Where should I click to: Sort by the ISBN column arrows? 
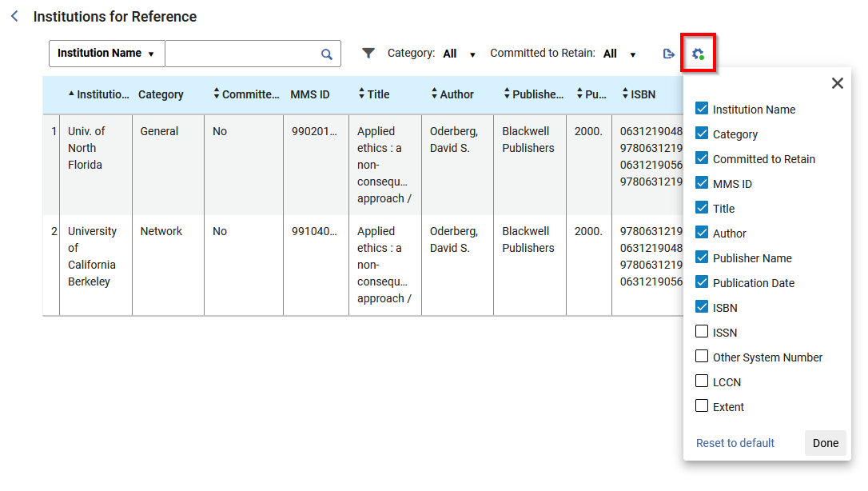click(625, 94)
